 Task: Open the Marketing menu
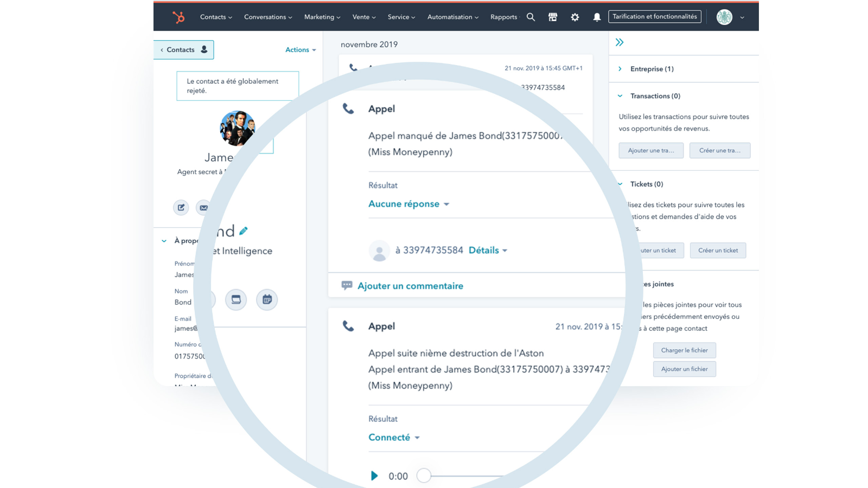[x=322, y=17]
